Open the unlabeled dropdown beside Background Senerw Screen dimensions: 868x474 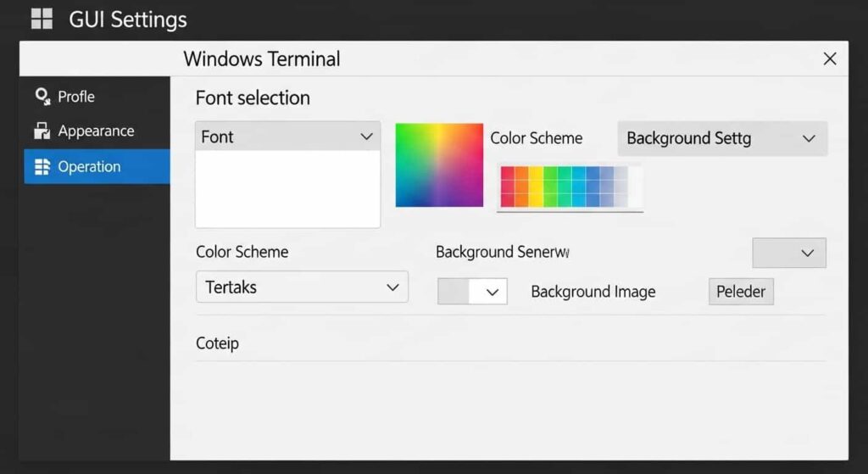[x=789, y=253]
